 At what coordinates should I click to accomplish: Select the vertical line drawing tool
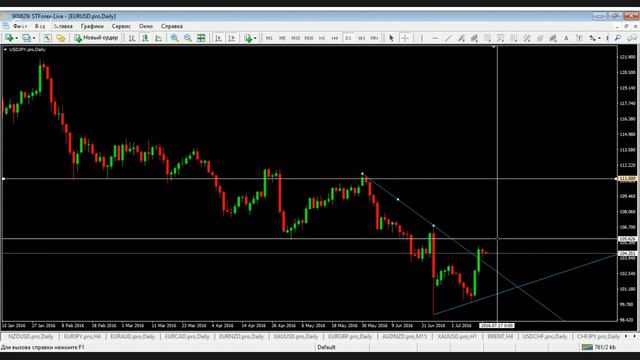[422, 38]
